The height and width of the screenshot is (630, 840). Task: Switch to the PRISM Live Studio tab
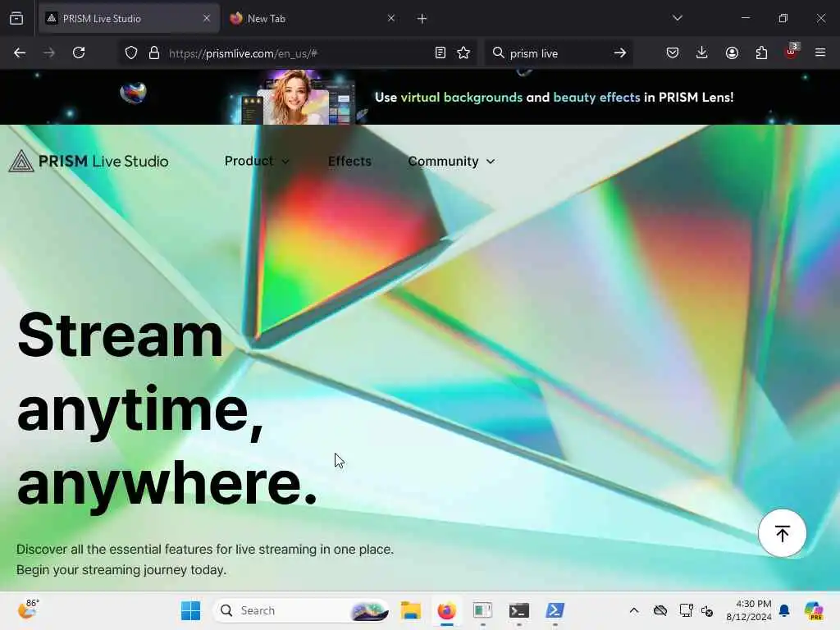(x=129, y=18)
